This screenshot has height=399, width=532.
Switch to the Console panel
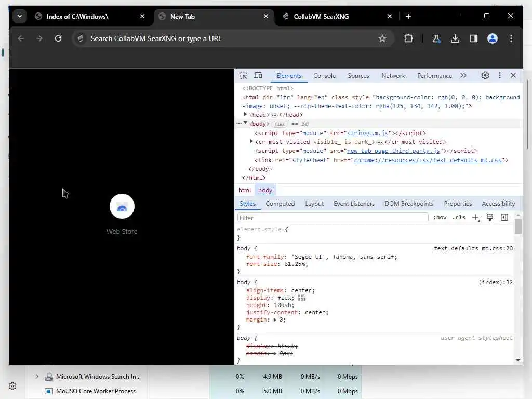point(324,76)
